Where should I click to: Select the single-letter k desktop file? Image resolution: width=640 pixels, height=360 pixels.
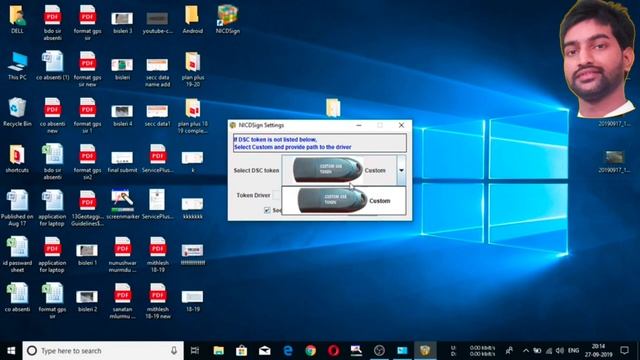pos(193,162)
